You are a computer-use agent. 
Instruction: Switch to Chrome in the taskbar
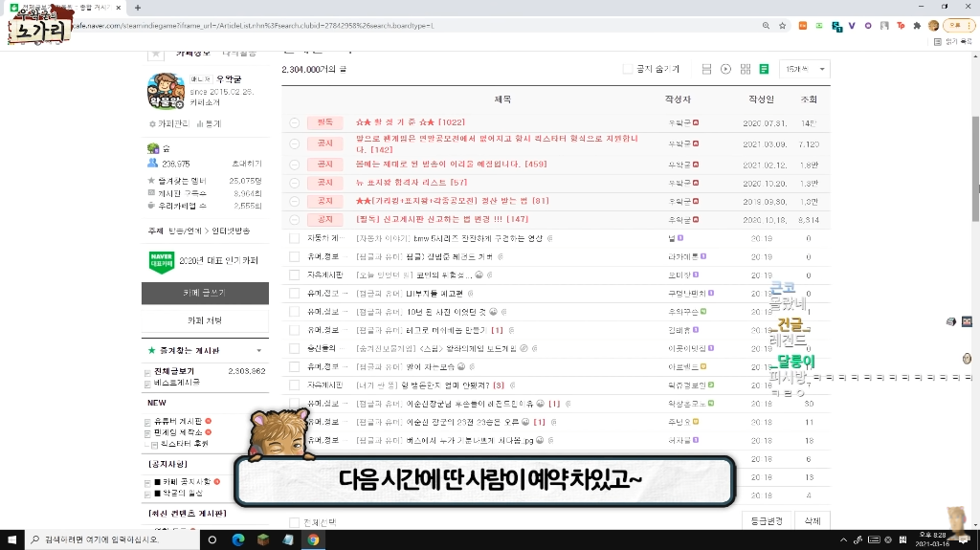point(313,539)
